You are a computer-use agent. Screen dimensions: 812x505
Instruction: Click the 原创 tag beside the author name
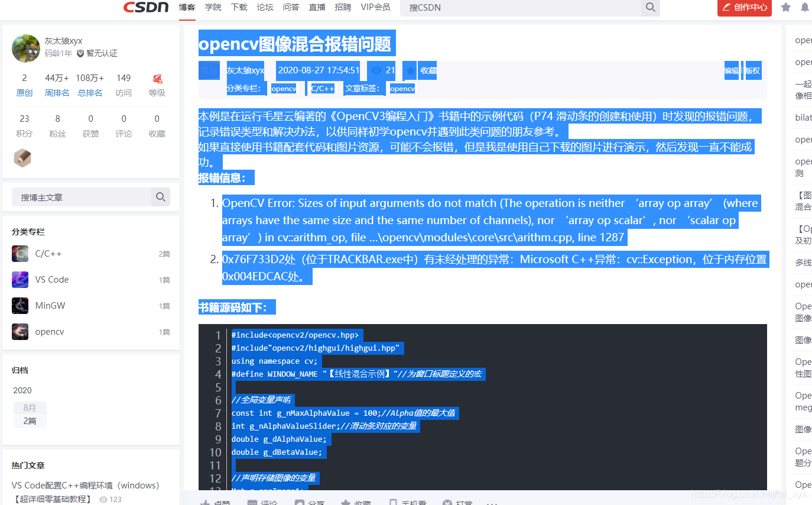tap(209, 70)
